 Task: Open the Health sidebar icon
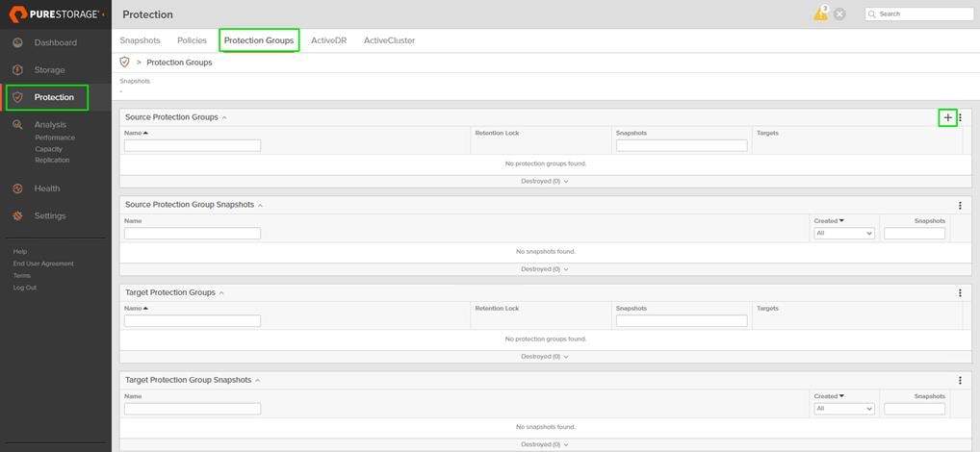[17, 188]
